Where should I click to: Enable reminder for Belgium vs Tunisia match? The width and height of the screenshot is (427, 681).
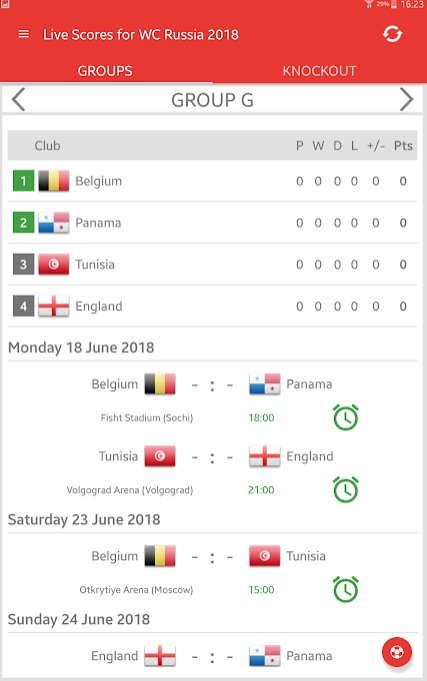346,589
